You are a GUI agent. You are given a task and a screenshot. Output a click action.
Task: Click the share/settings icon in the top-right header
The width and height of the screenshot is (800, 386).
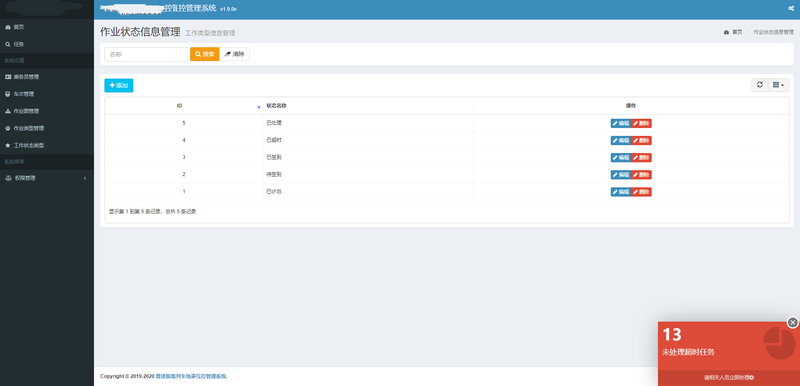791,8
